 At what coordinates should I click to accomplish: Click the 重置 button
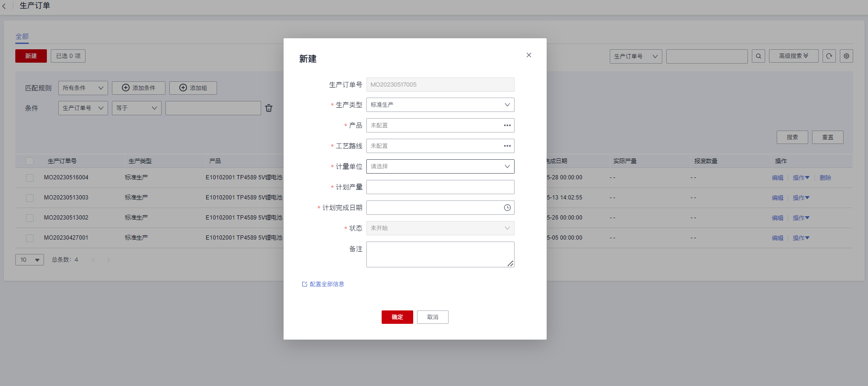click(828, 137)
